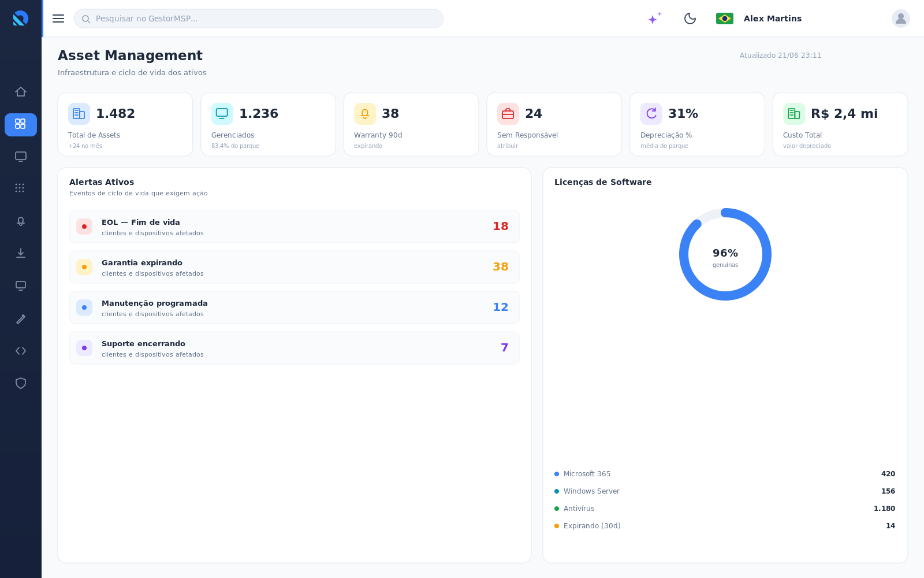Click the sparkle AI assistant icon
This screenshot has height=578, width=924.
654,18
